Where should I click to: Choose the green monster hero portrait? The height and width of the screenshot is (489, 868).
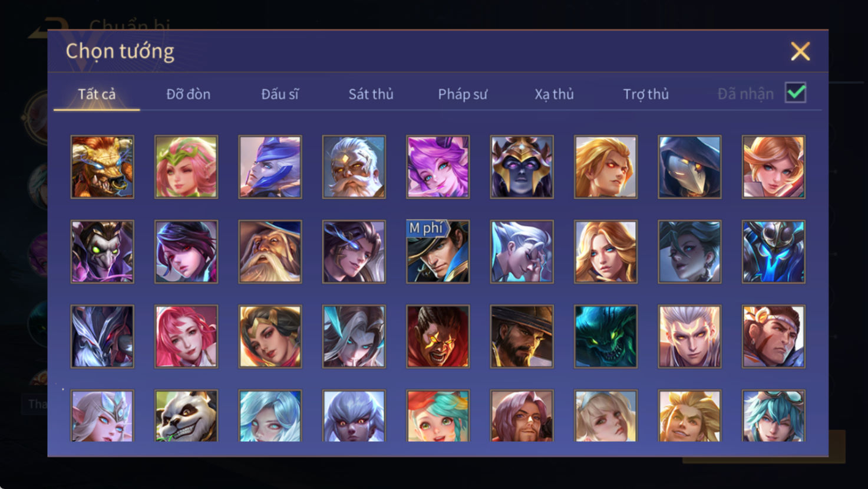(x=606, y=337)
